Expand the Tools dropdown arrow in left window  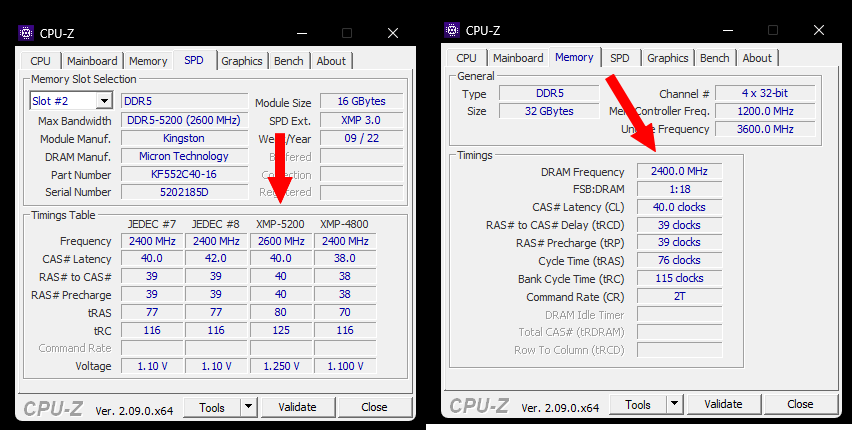click(248, 407)
